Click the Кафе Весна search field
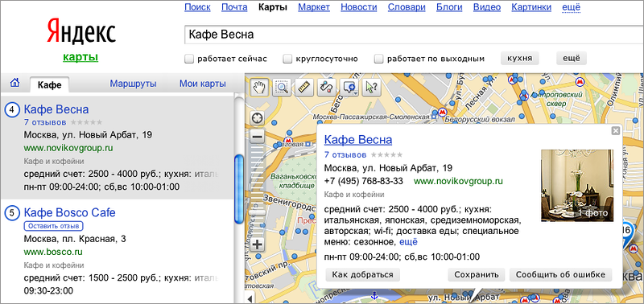Viewport: 644px width, 304px height. (414, 35)
